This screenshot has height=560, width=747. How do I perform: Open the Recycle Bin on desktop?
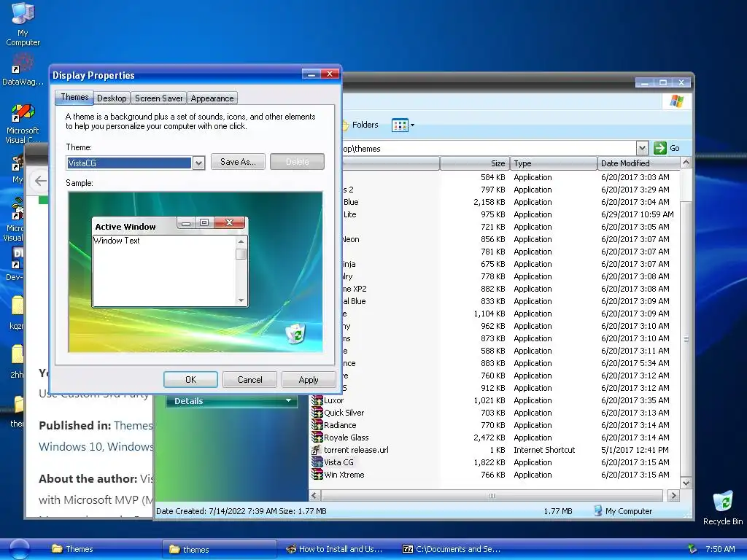(723, 508)
